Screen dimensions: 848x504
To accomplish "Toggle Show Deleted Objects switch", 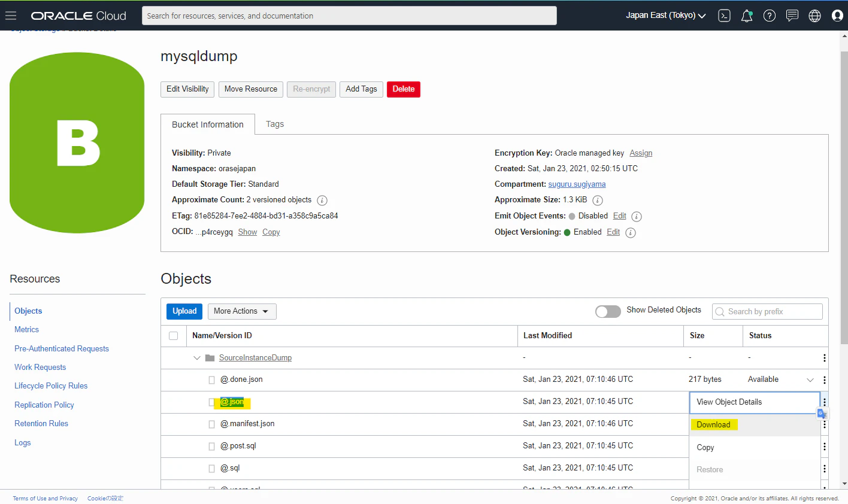I will 608,311.
